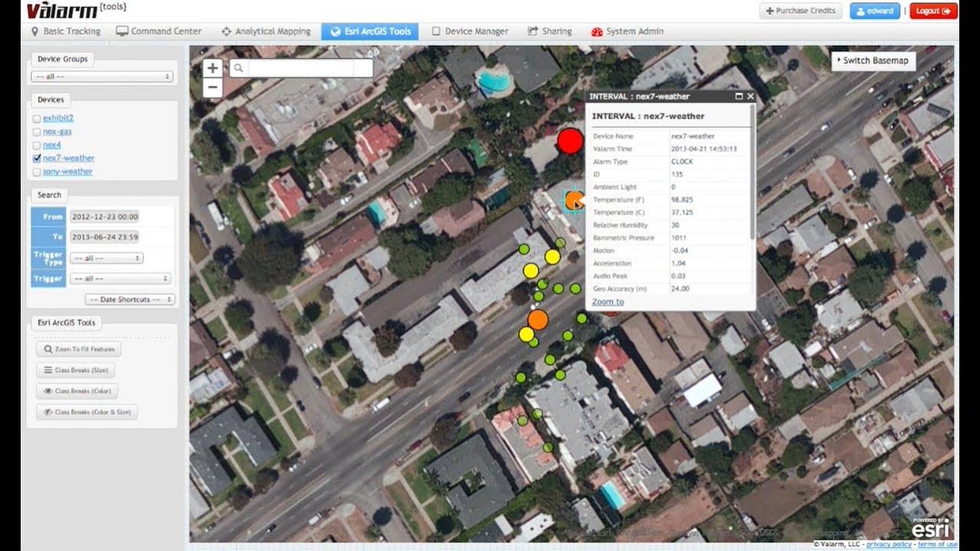
Task: Open the Basic Tracking tab
Action: click(66, 31)
